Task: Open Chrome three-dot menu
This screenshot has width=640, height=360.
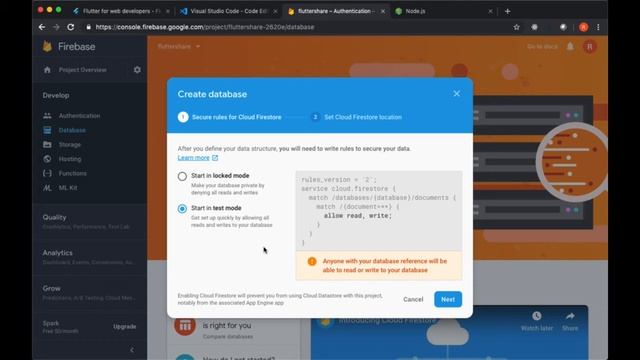Action: pos(598,27)
